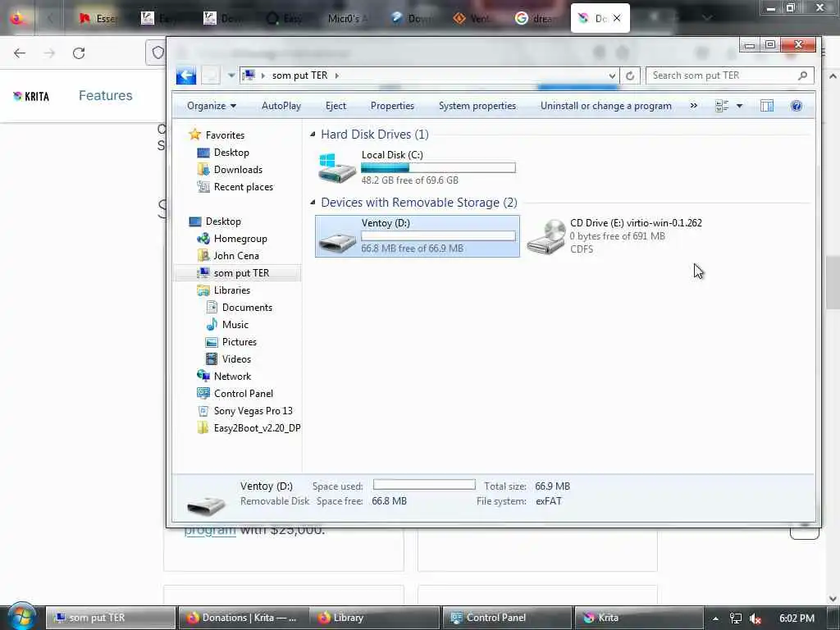Select the Desktop root tree item

click(x=223, y=221)
